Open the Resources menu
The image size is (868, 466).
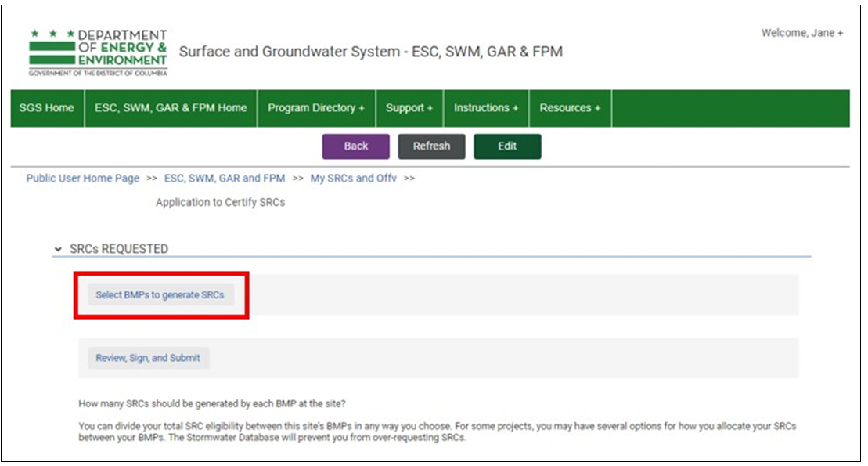[570, 108]
